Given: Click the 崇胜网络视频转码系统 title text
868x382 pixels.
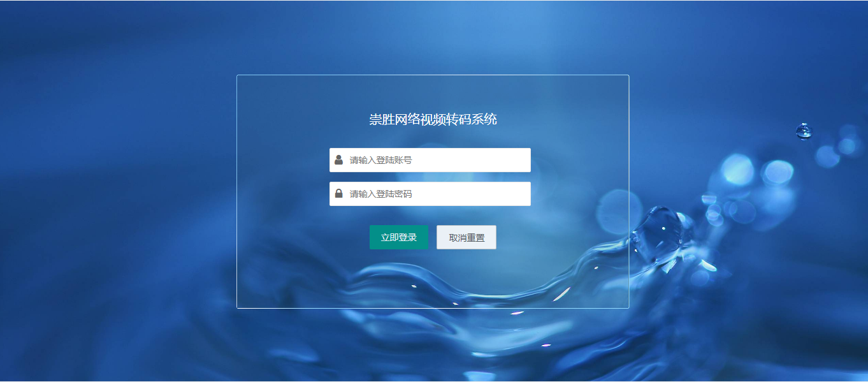Looking at the screenshot, I should click(433, 119).
